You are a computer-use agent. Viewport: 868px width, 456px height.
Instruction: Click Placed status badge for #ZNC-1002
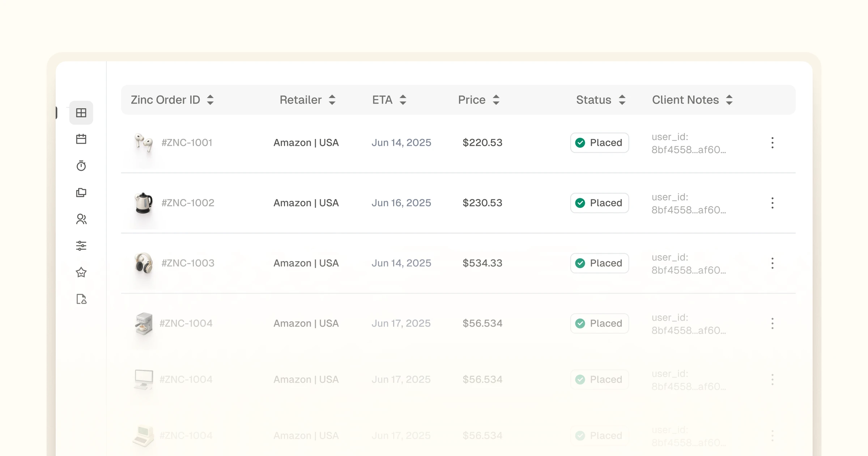pyautogui.click(x=599, y=203)
